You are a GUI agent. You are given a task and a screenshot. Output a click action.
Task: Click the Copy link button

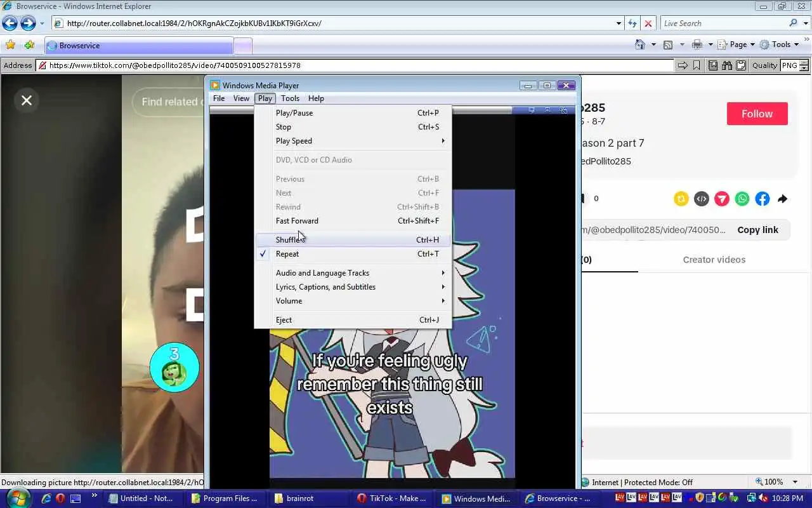point(757,230)
